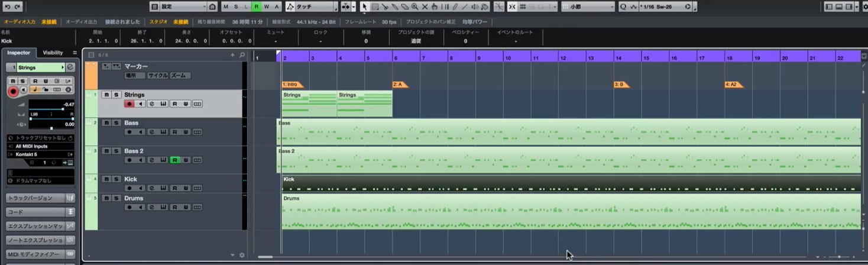Click the setup gear icon at top right
Image resolution: width=868 pixels, height=265 pixels.
coord(865,7)
